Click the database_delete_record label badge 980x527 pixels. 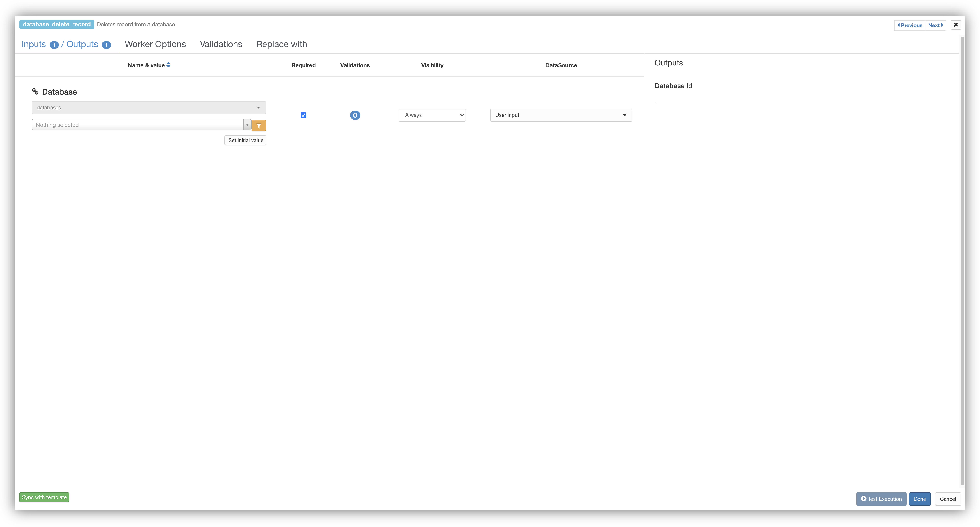(x=57, y=24)
